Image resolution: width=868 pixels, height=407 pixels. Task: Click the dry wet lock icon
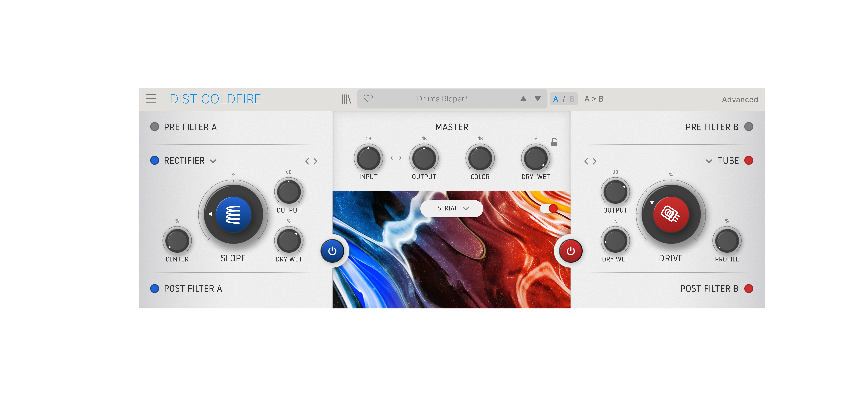point(554,142)
